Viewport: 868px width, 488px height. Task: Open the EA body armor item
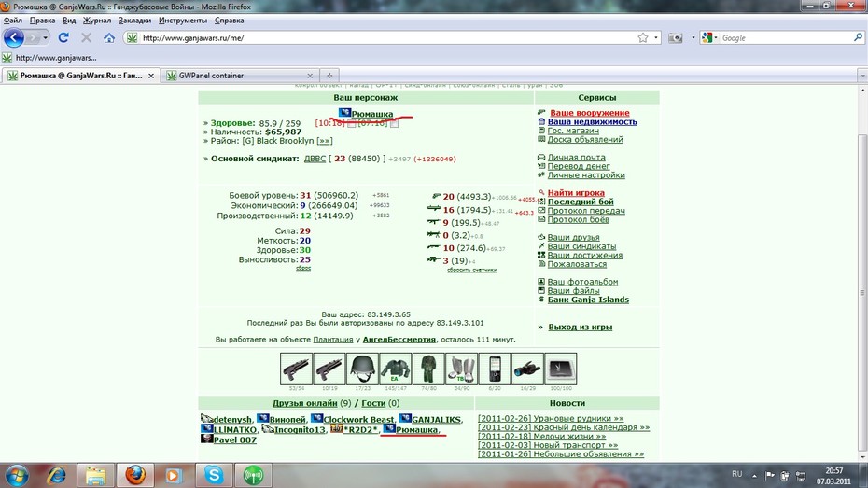pos(395,369)
